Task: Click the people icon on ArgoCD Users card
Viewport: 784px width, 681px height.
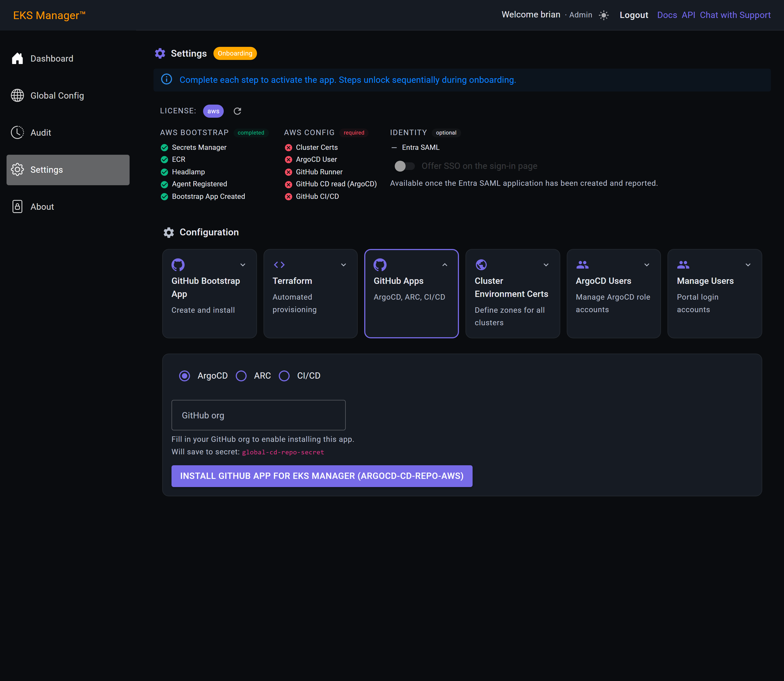Action: (x=582, y=265)
